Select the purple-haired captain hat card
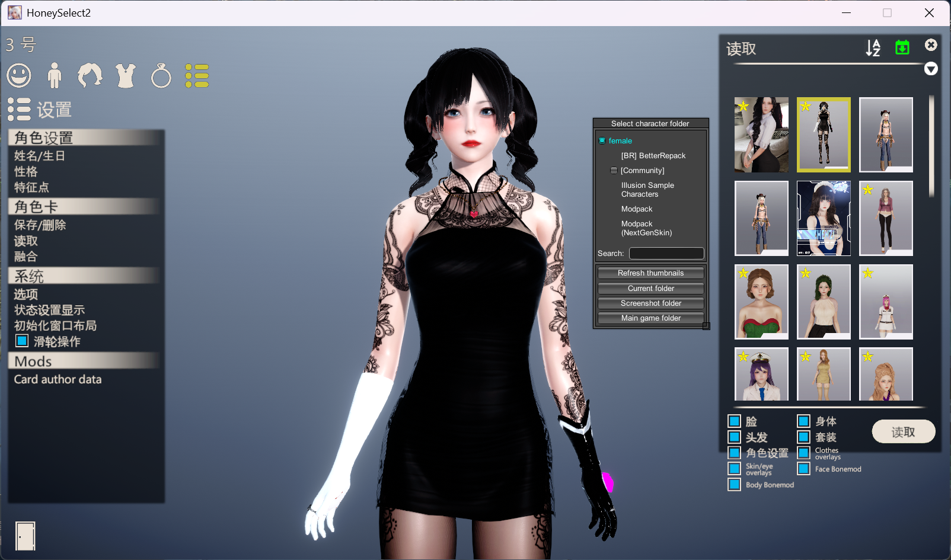 pos(761,375)
